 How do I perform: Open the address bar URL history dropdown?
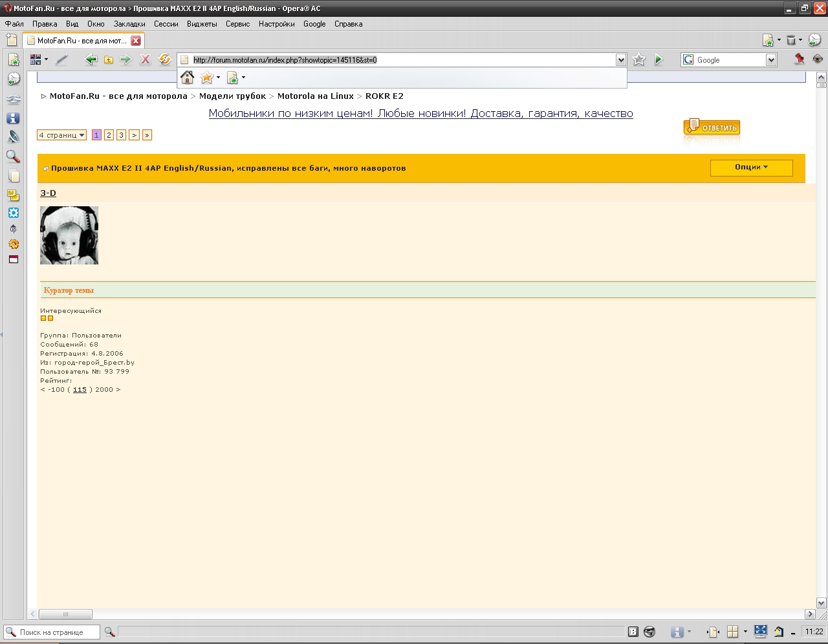coord(621,59)
